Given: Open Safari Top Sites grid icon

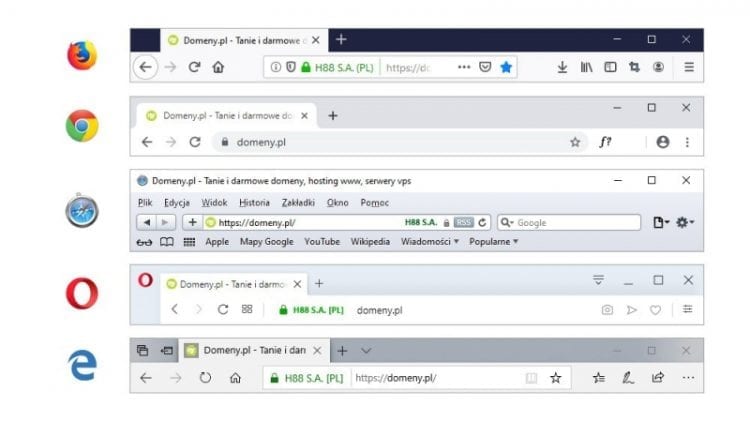Looking at the screenshot, I should 189,242.
